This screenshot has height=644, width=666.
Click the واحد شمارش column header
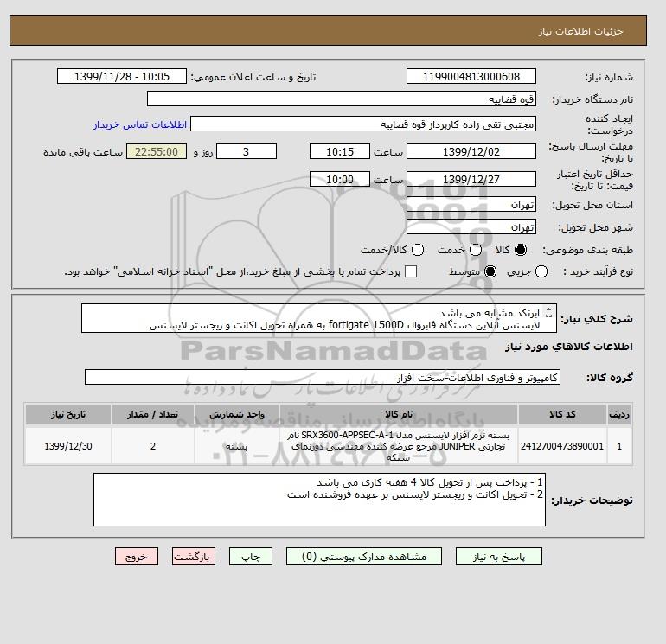[x=237, y=414]
